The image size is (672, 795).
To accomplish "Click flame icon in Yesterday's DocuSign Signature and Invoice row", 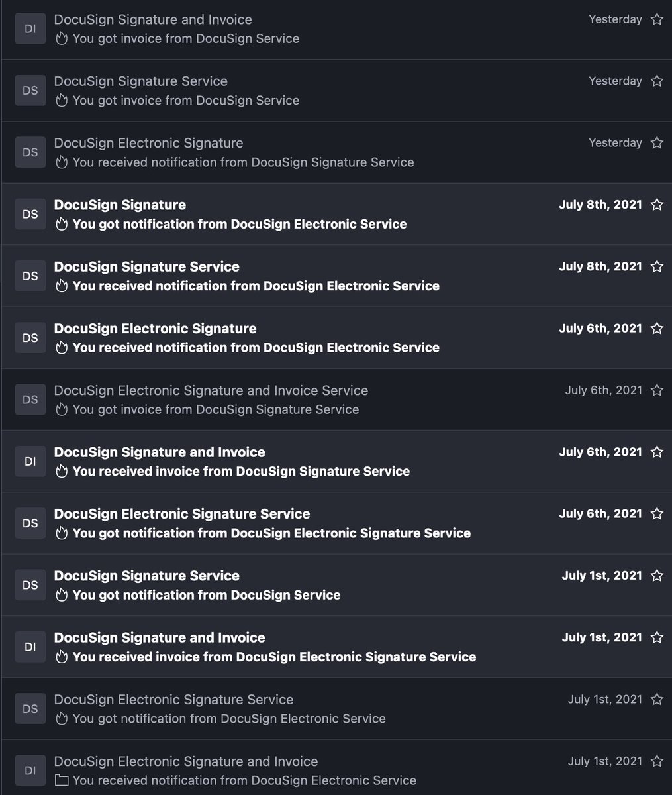I will click(62, 38).
